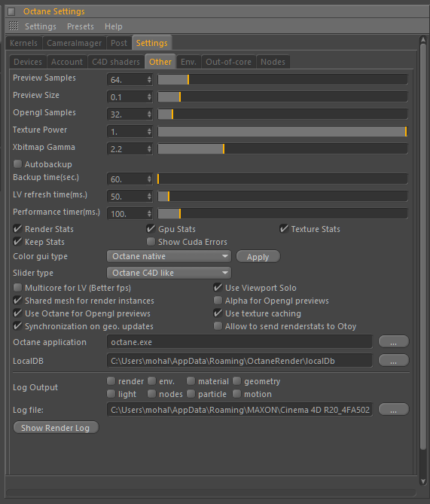Open the Nodes sub-tab
430x504 pixels.
273,62
